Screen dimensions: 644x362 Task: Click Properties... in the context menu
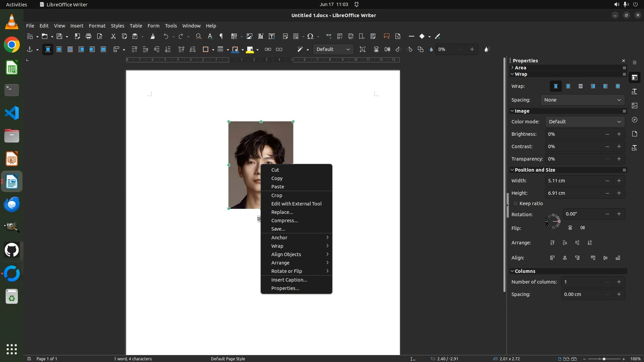(285, 288)
